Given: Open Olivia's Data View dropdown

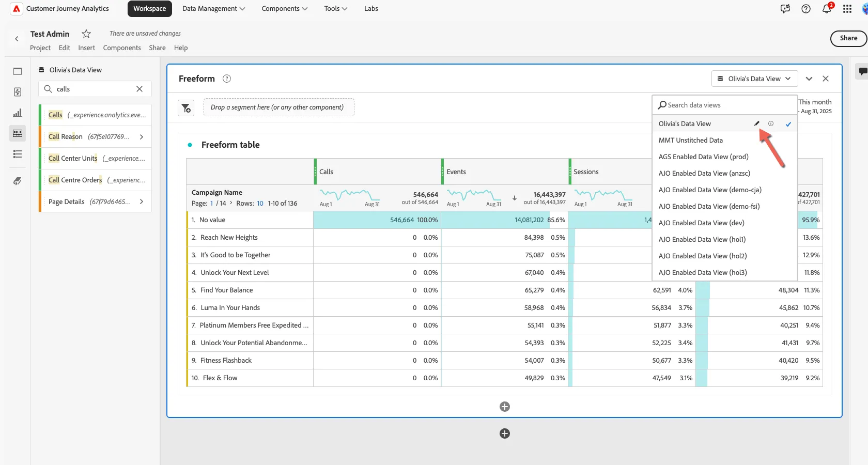Looking at the screenshot, I should (x=754, y=79).
